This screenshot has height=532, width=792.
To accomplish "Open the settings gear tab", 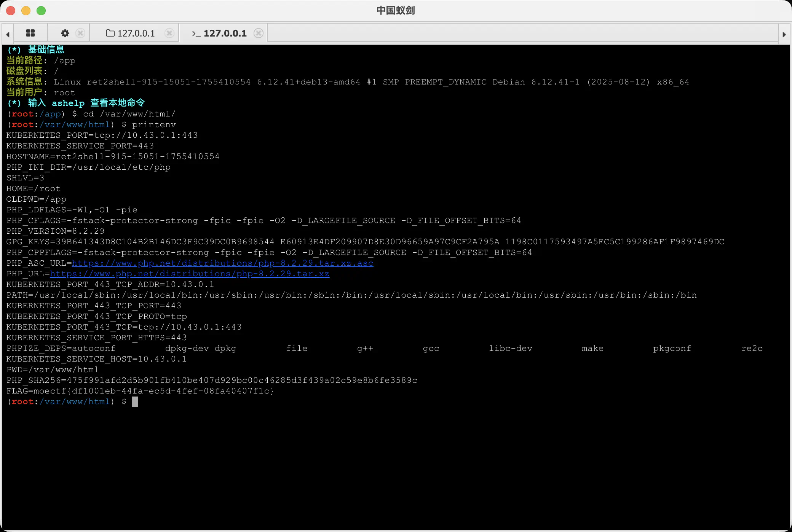I will tap(65, 33).
